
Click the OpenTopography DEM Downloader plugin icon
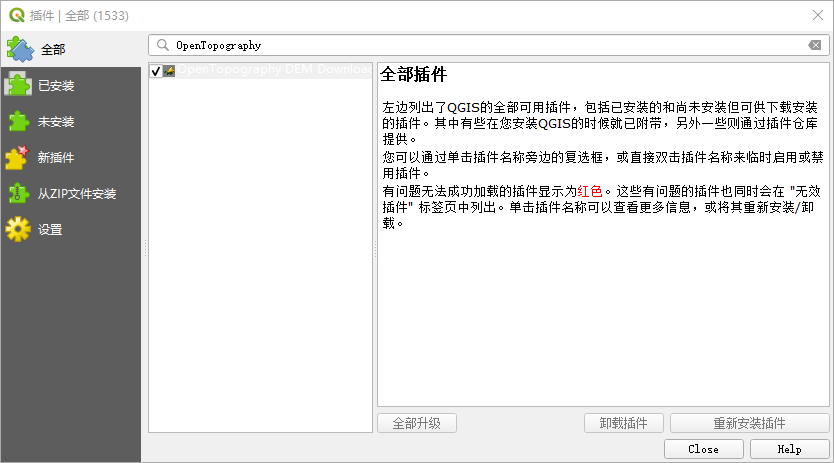point(169,71)
